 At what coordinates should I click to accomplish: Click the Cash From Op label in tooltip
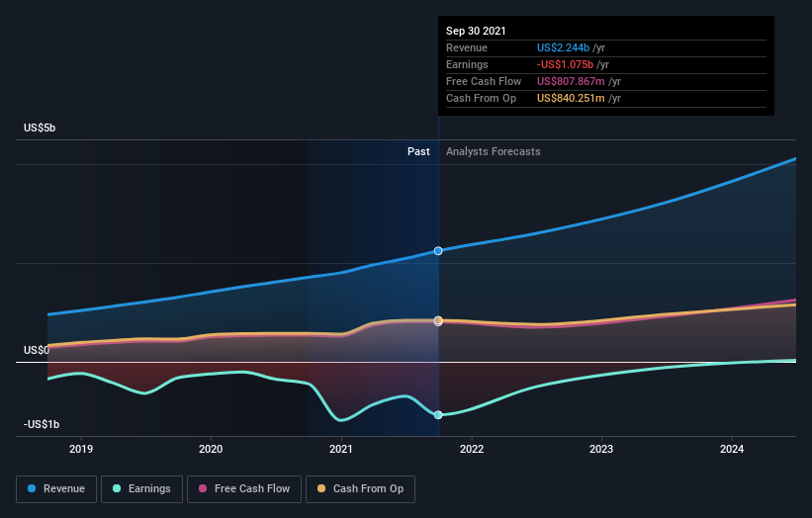(x=481, y=98)
